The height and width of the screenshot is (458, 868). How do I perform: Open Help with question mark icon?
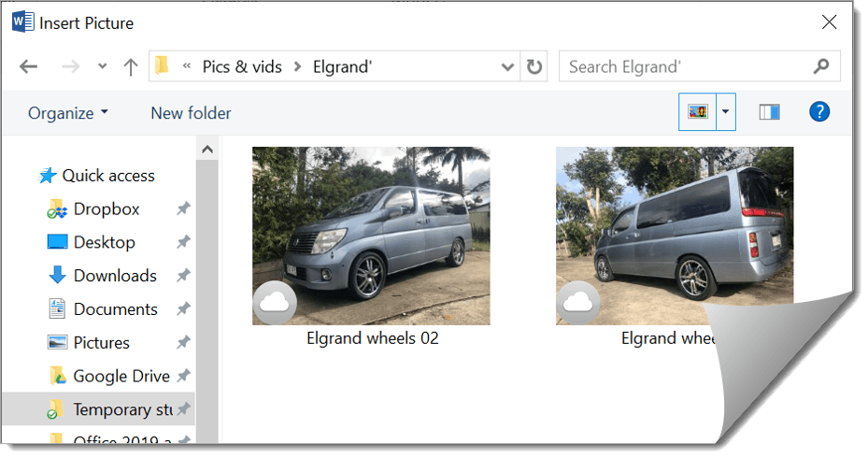[x=819, y=112]
